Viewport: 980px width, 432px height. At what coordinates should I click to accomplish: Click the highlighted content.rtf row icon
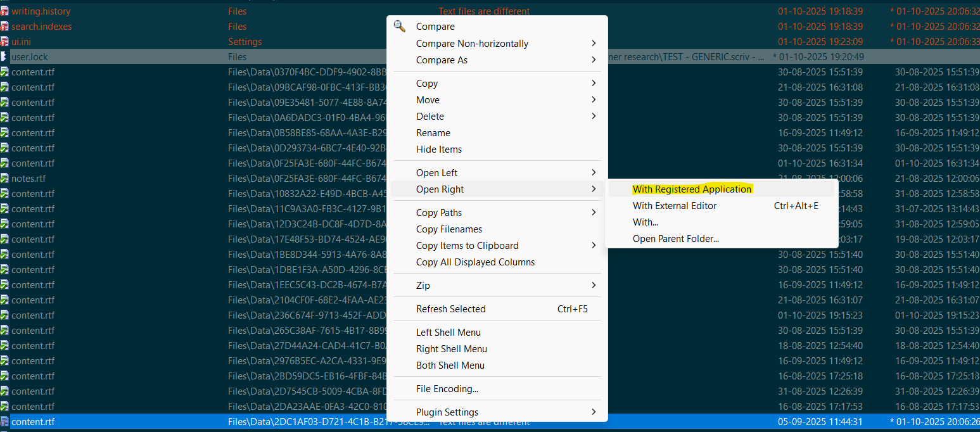click(x=4, y=422)
